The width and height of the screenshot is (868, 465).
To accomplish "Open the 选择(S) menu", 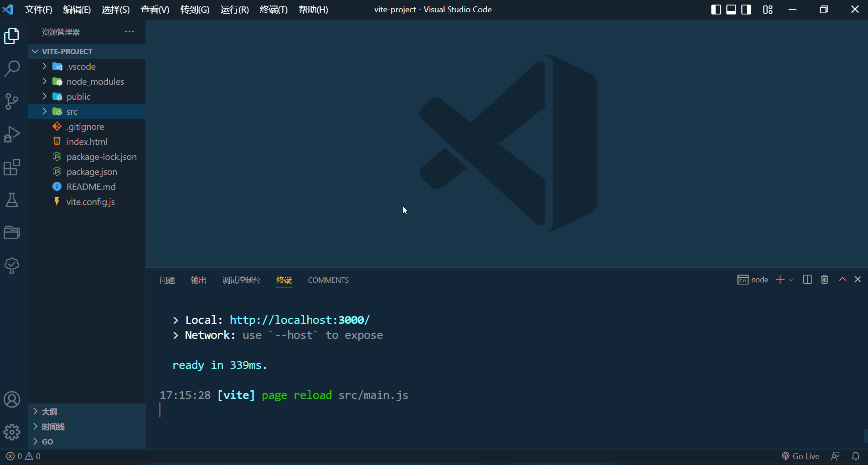I will (x=116, y=10).
